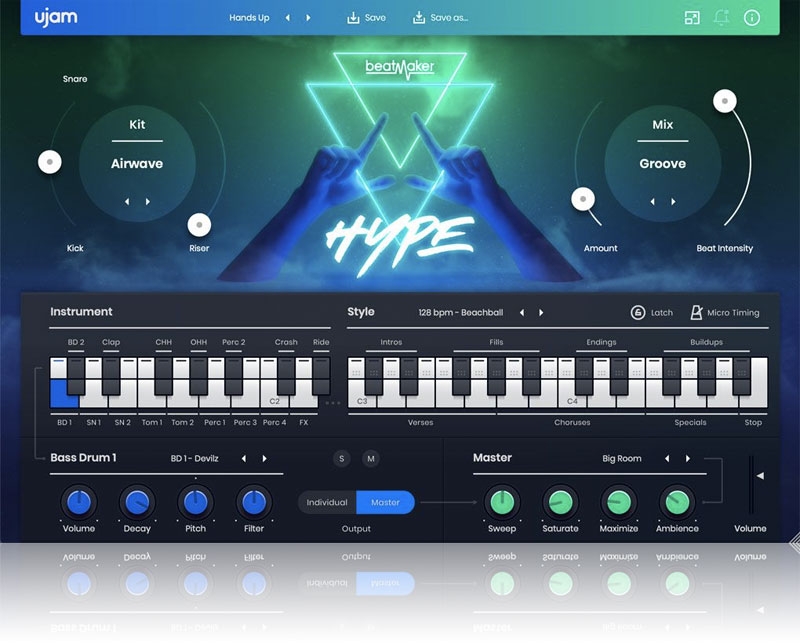Click the Sweep knob in Master
This screenshot has height=643, width=800.
501,502
